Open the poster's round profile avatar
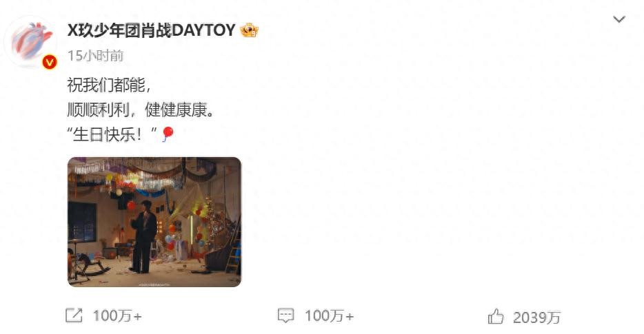Viewport: 644px width, 334px height. tap(30, 43)
